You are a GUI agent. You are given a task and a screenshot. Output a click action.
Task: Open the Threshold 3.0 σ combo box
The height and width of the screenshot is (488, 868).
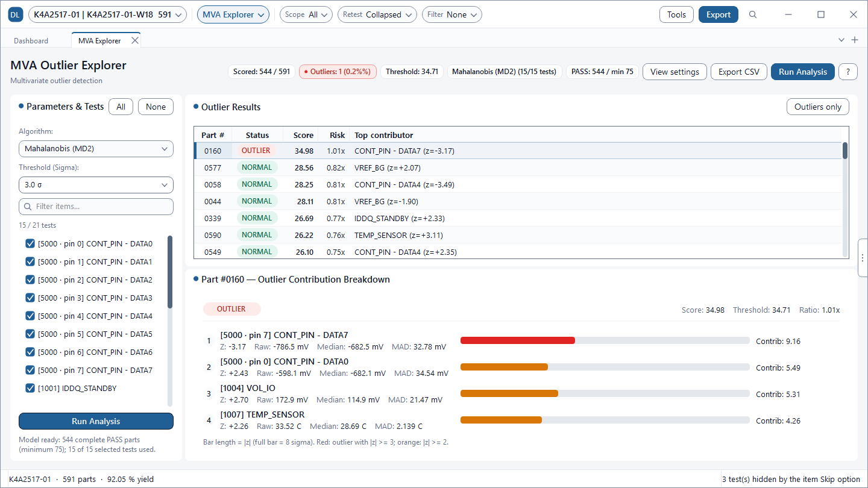[96, 185]
